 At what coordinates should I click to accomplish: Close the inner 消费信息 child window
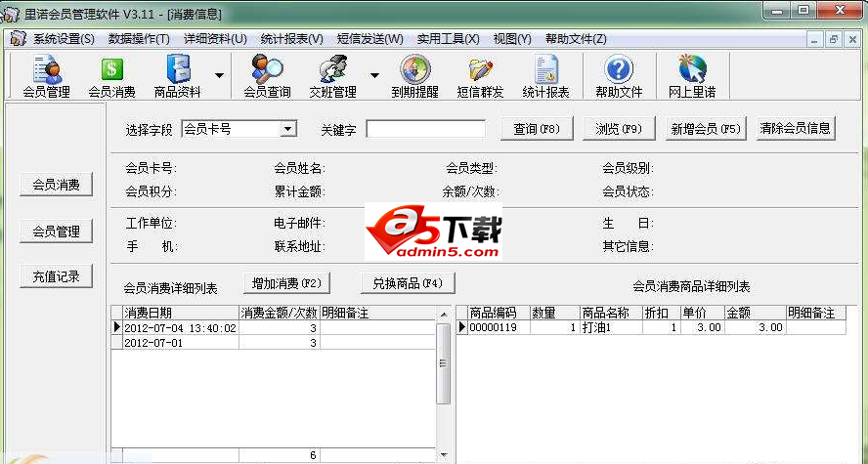(x=852, y=39)
